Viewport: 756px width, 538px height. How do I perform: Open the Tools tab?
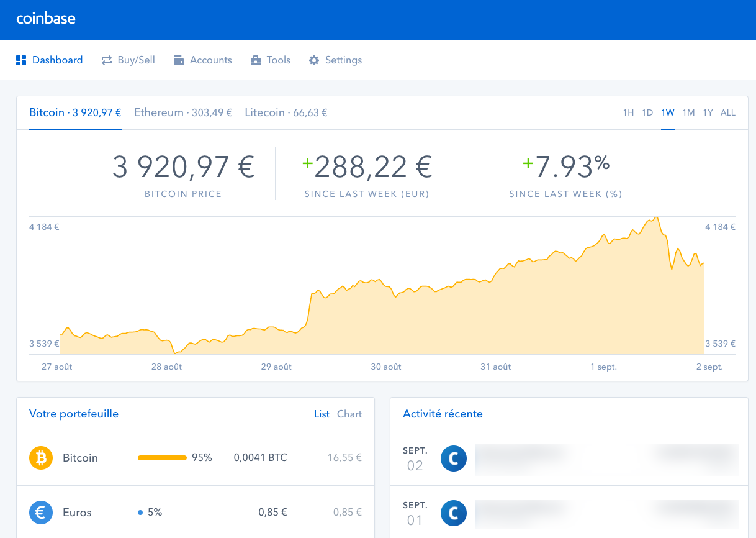click(x=270, y=60)
